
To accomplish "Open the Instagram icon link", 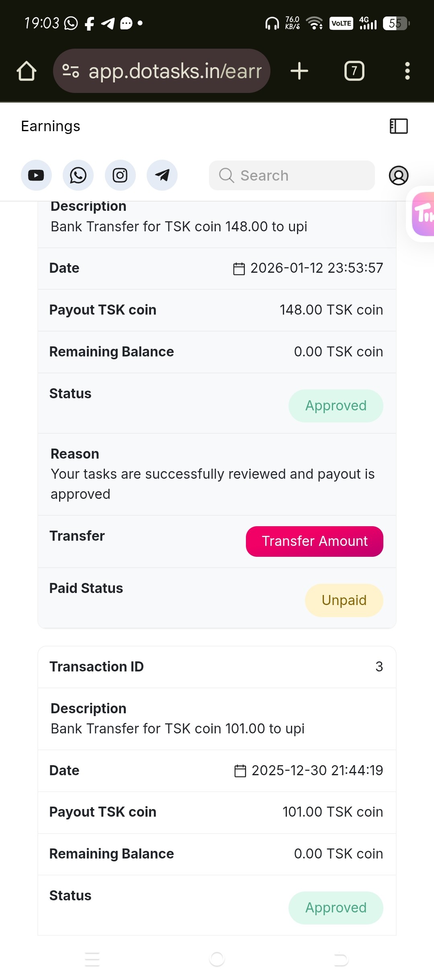I will pyautogui.click(x=120, y=175).
